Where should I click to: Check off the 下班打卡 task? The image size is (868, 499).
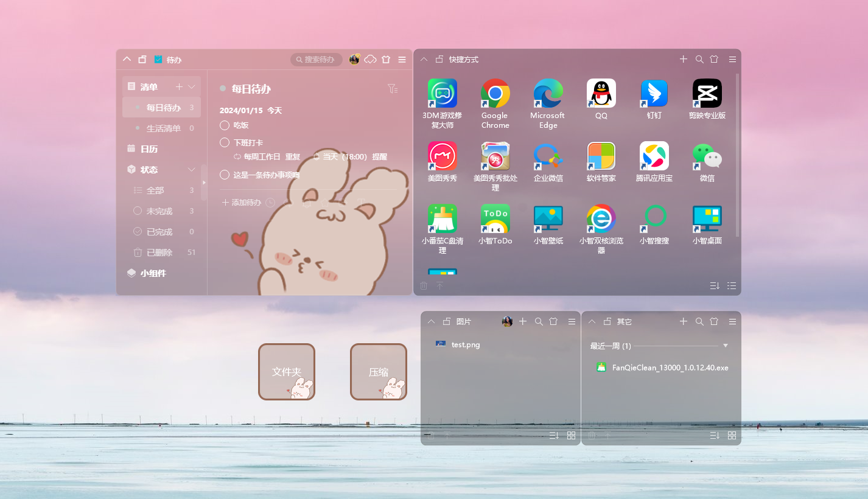pos(224,142)
